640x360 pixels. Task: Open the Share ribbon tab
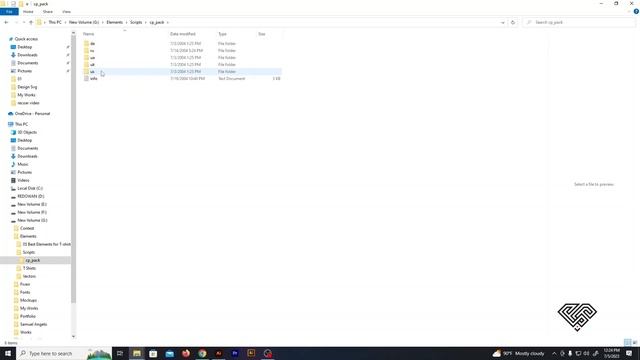[48, 12]
